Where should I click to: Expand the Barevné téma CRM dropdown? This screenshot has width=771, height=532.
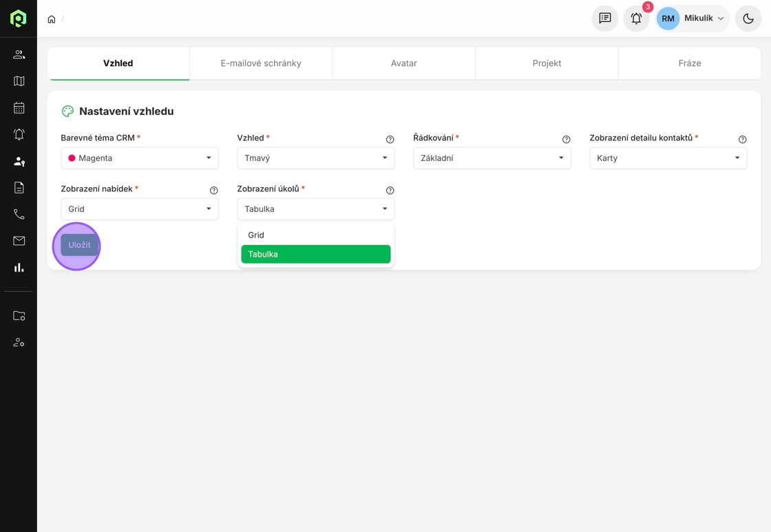tap(139, 158)
